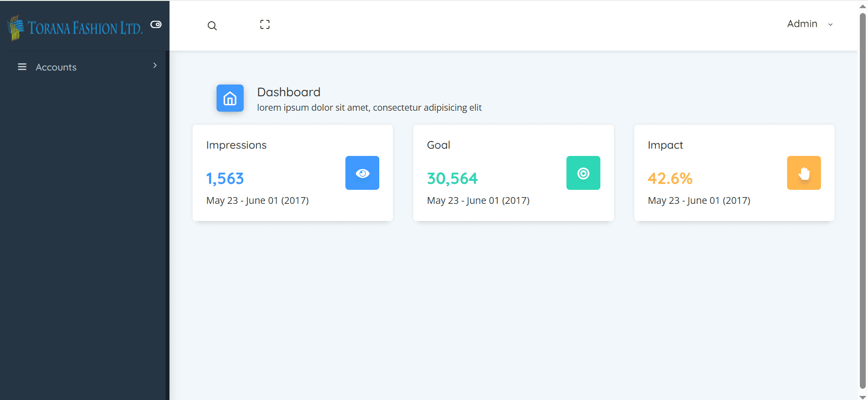Click the Impact card's date range text
Viewport: 868px width, 400px height.
pyautogui.click(x=699, y=201)
